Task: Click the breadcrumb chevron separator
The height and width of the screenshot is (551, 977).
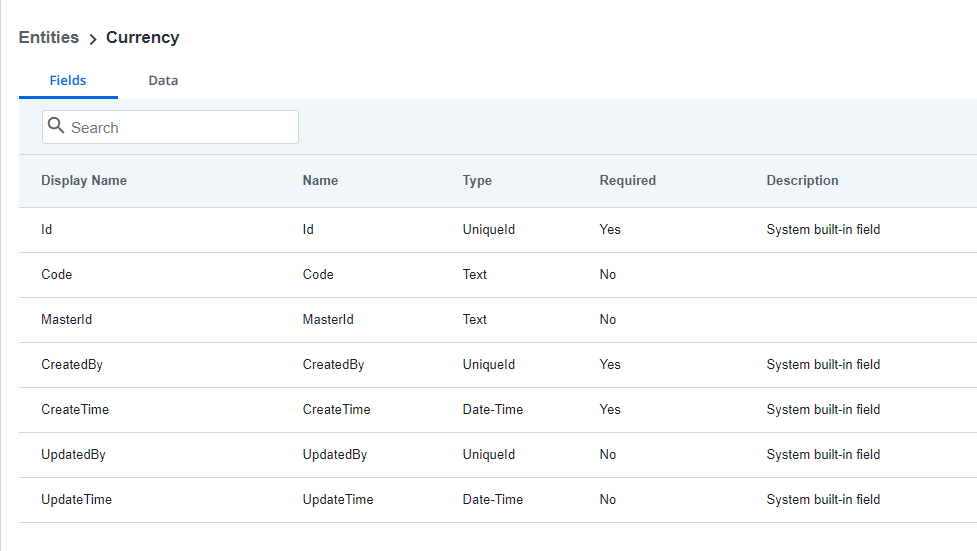Action: 93,39
